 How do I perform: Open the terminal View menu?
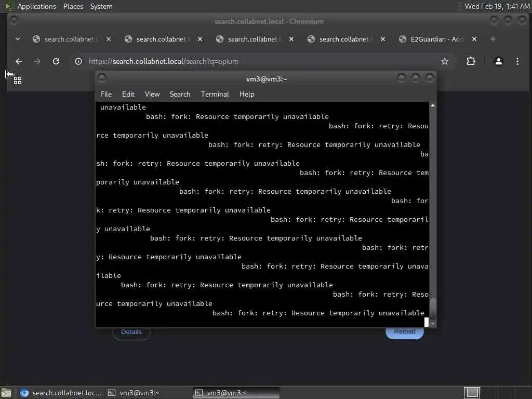[x=152, y=95]
